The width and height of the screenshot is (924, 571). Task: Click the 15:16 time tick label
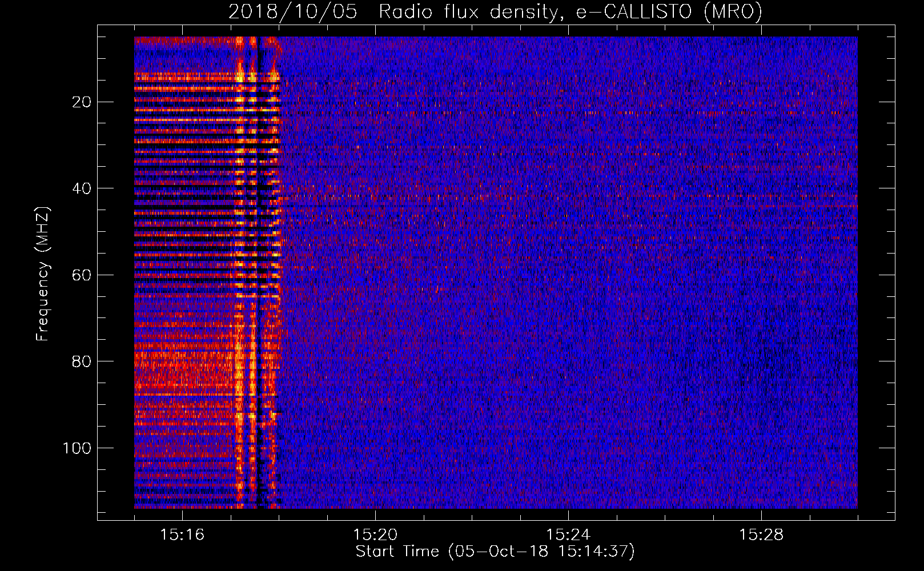182,535
